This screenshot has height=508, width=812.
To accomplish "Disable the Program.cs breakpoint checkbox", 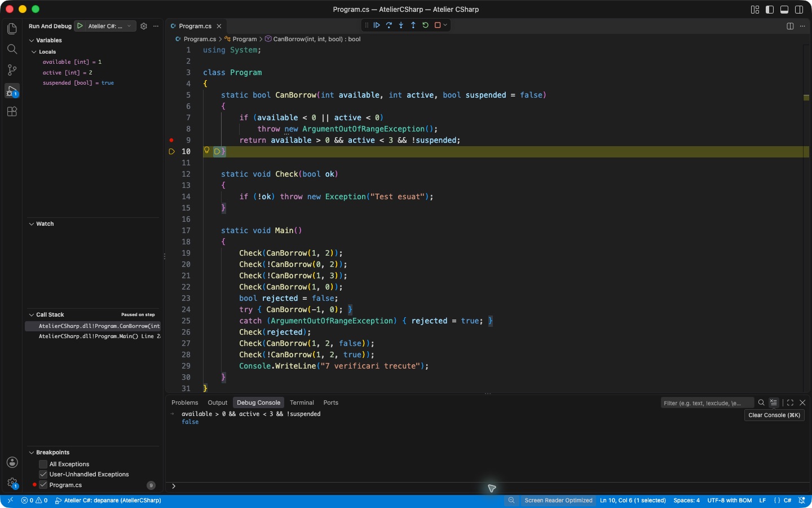I will tap(43, 485).
